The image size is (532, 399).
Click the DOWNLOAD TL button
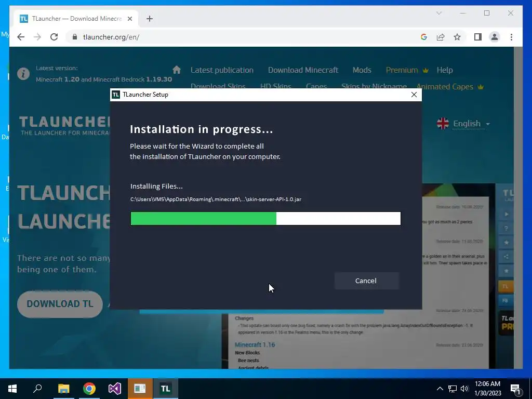point(60,303)
